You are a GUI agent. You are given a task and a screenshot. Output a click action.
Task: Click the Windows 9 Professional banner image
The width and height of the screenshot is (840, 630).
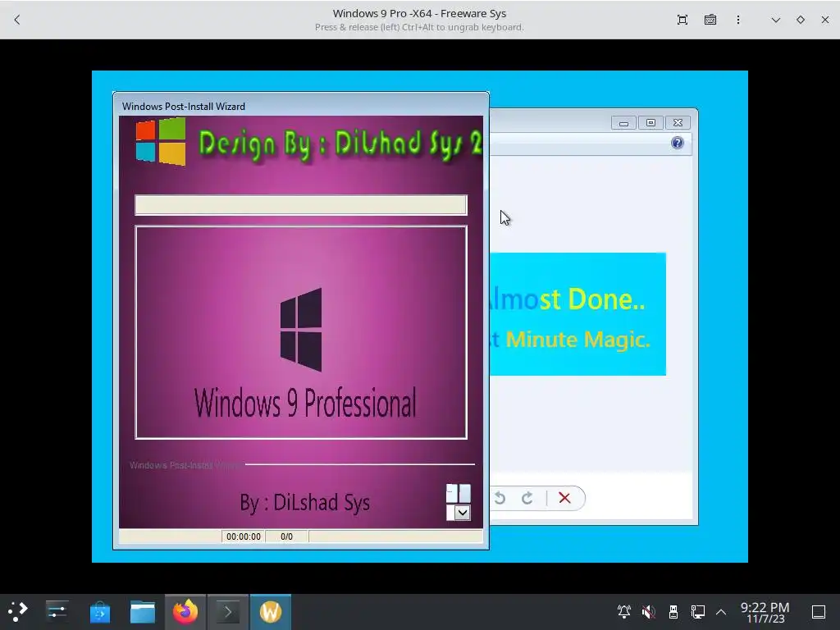[x=301, y=333]
